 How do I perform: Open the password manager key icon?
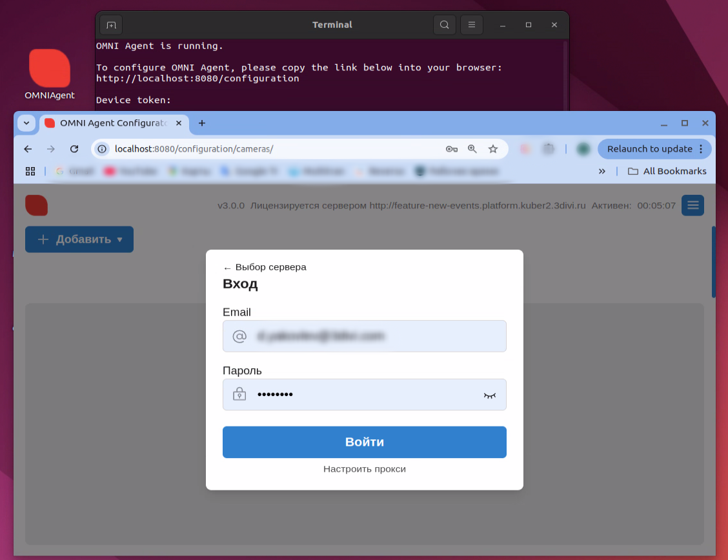point(452,149)
